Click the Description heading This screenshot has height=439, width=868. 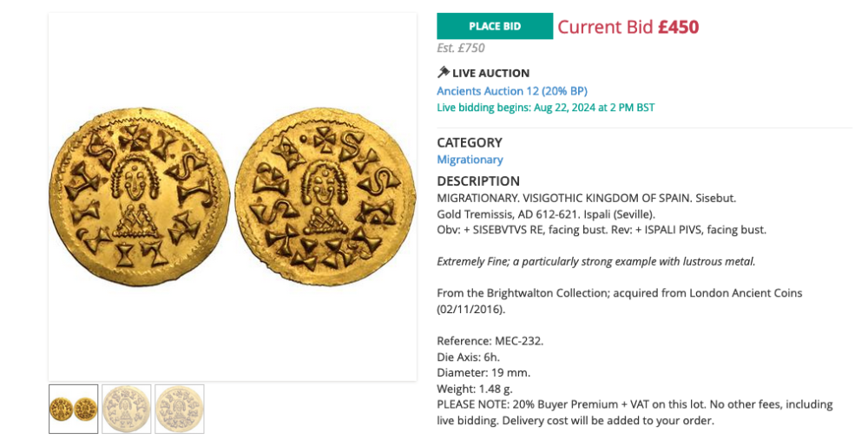pos(478,181)
